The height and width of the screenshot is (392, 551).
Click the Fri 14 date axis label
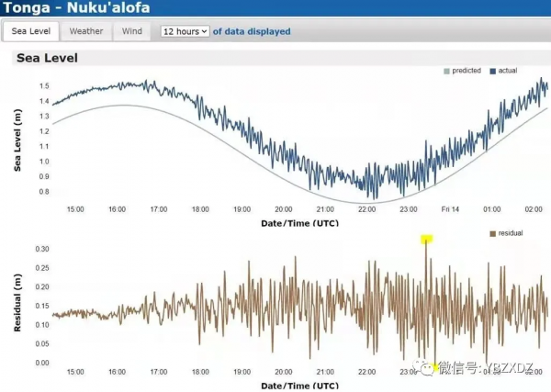pyautogui.click(x=451, y=209)
